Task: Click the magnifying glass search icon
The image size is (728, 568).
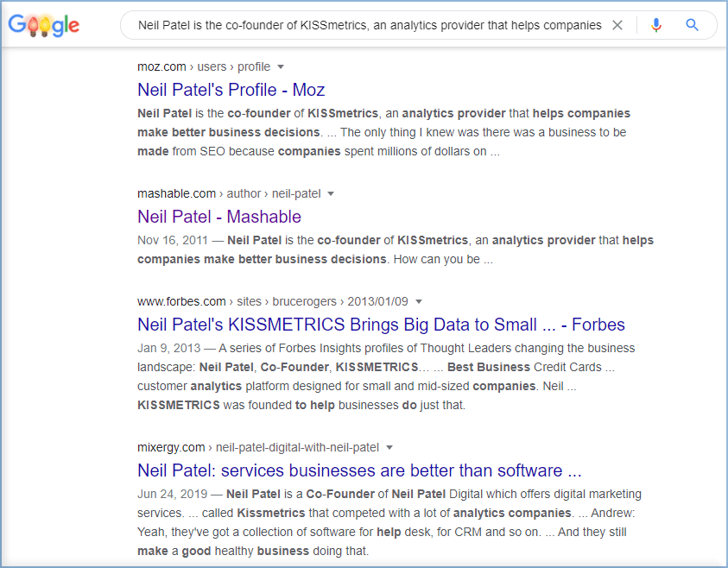Action: coord(692,25)
